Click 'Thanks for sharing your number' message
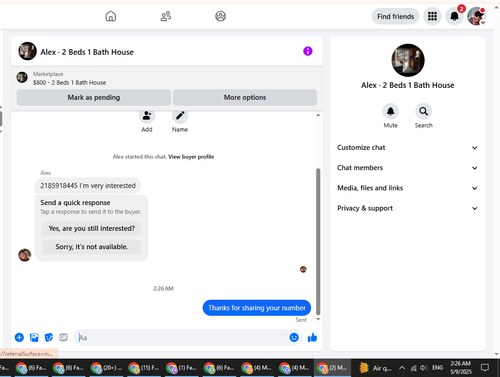The image size is (500, 377). [x=257, y=308]
